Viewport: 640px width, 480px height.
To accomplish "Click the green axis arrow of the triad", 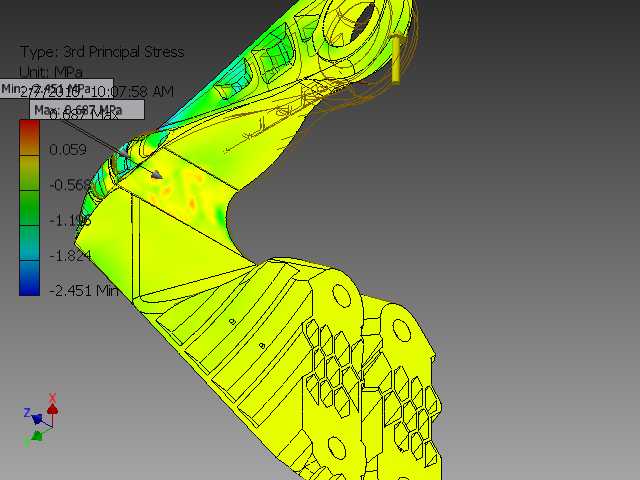I will coord(37,436).
